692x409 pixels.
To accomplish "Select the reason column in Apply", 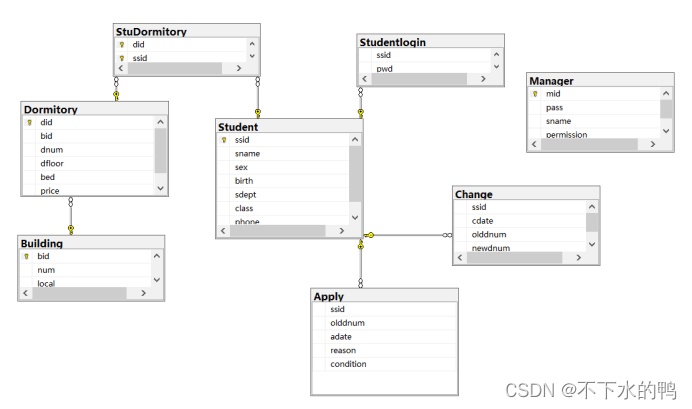I will [x=384, y=350].
